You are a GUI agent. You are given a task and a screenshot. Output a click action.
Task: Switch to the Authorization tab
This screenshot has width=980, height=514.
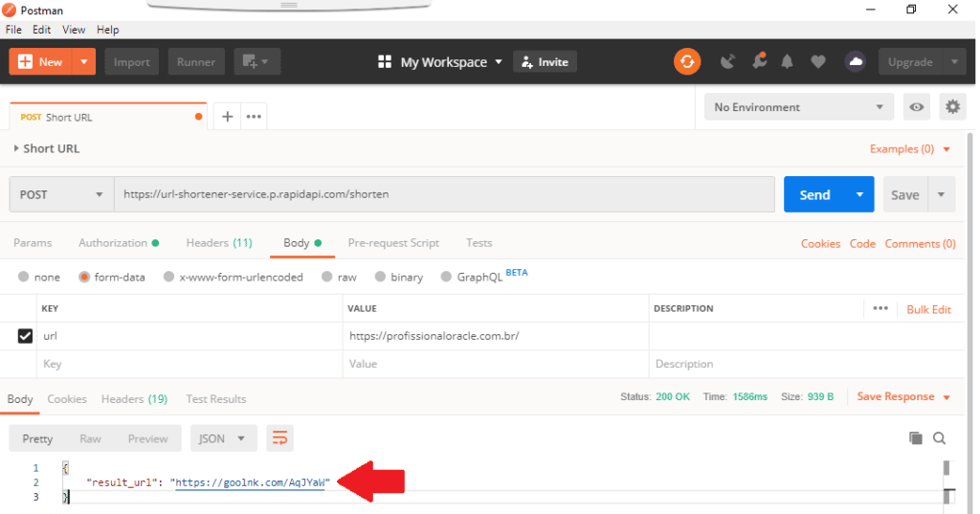118,242
